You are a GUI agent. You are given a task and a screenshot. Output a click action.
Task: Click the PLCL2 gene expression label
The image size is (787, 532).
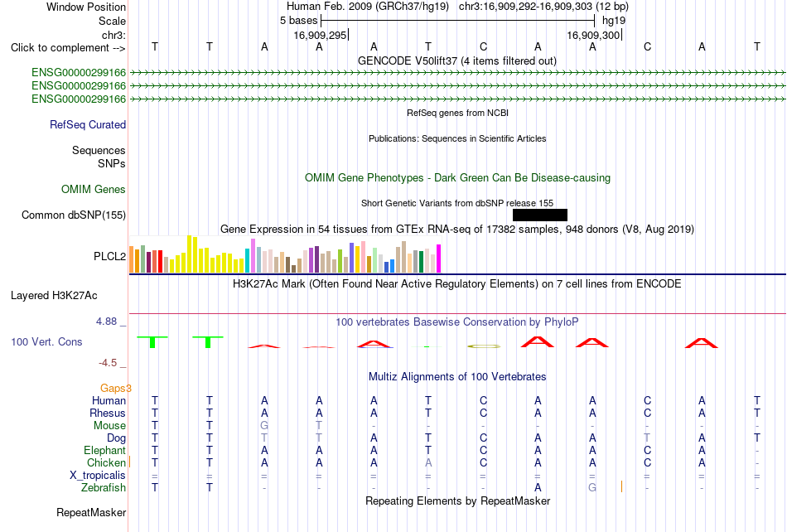(109, 256)
